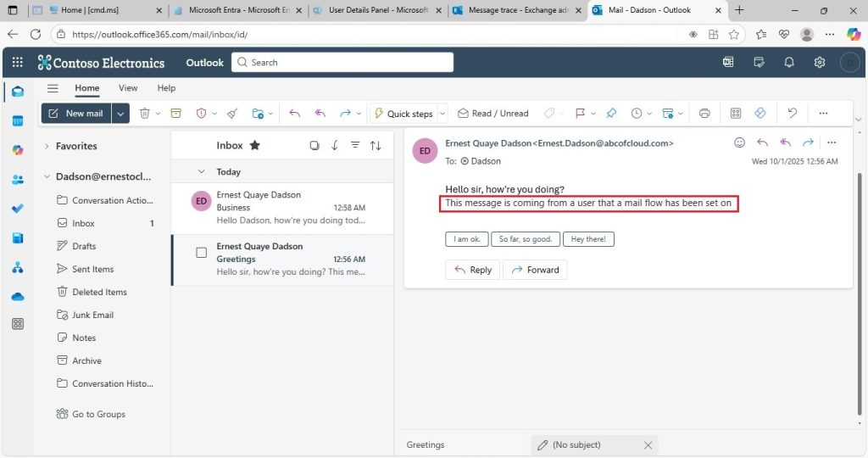Click the emoji reaction icon on message
This screenshot has height=458, width=868.
739,142
